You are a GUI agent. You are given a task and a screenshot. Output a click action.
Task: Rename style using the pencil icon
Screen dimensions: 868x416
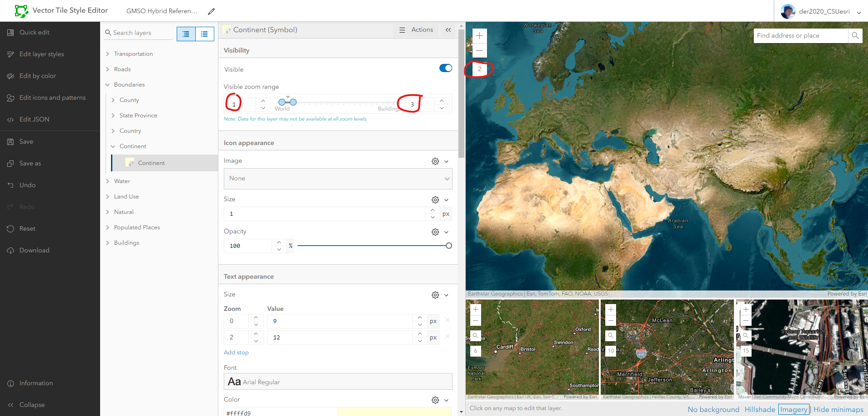[211, 11]
